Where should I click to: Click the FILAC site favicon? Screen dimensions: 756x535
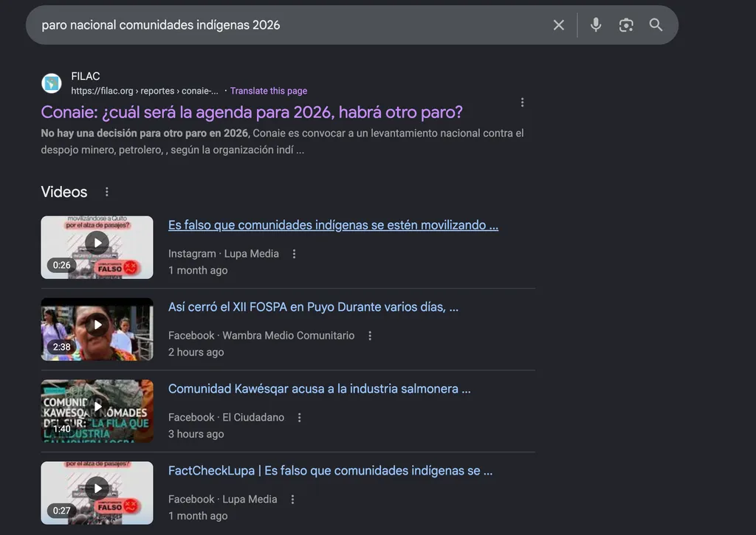click(52, 83)
